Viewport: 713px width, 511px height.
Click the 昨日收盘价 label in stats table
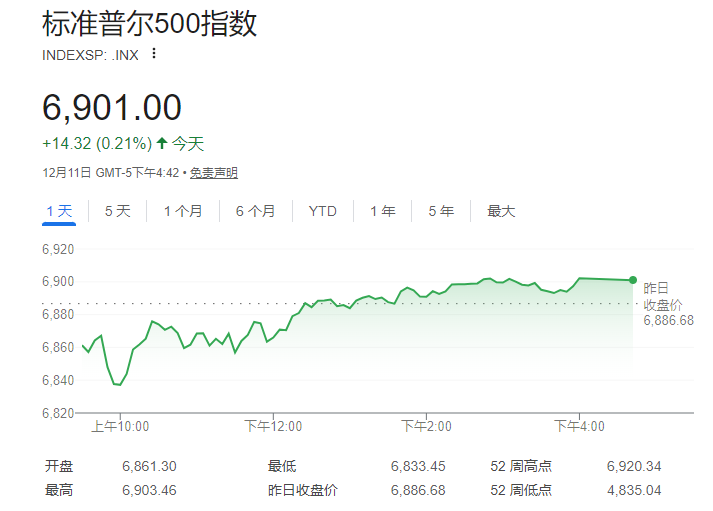[303, 491]
